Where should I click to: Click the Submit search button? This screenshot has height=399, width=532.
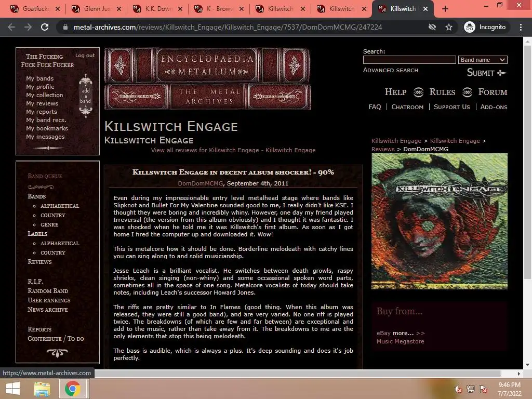tap(486, 73)
